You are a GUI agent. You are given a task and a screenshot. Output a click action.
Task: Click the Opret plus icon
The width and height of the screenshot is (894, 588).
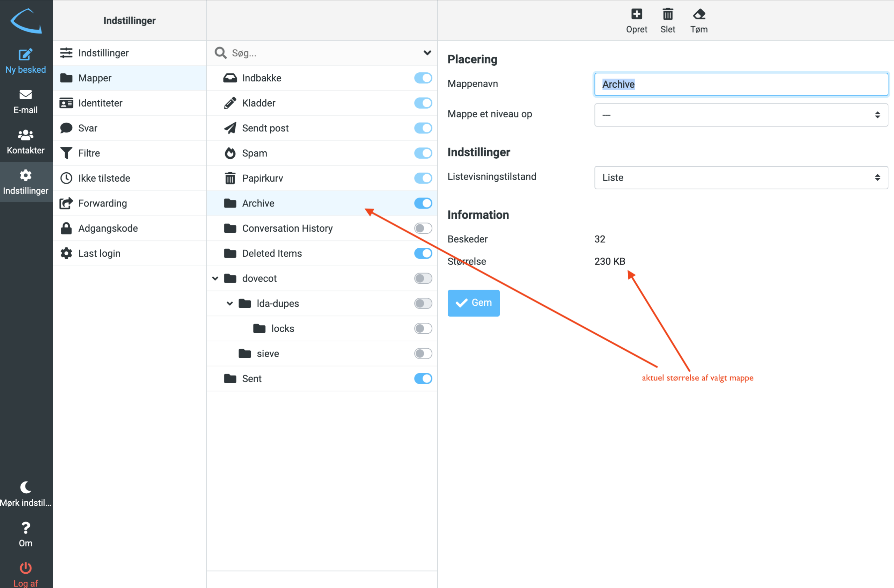click(x=636, y=15)
